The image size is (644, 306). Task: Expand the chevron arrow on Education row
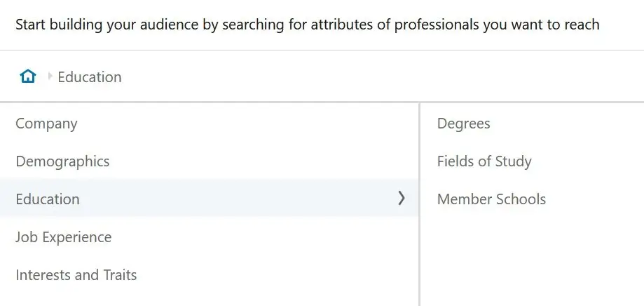click(402, 198)
